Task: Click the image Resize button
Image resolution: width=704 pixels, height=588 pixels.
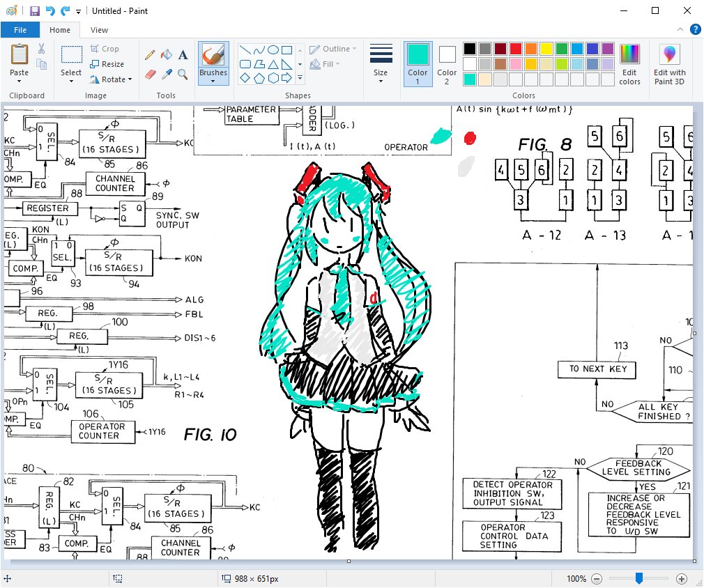Action: coord(107,63)
